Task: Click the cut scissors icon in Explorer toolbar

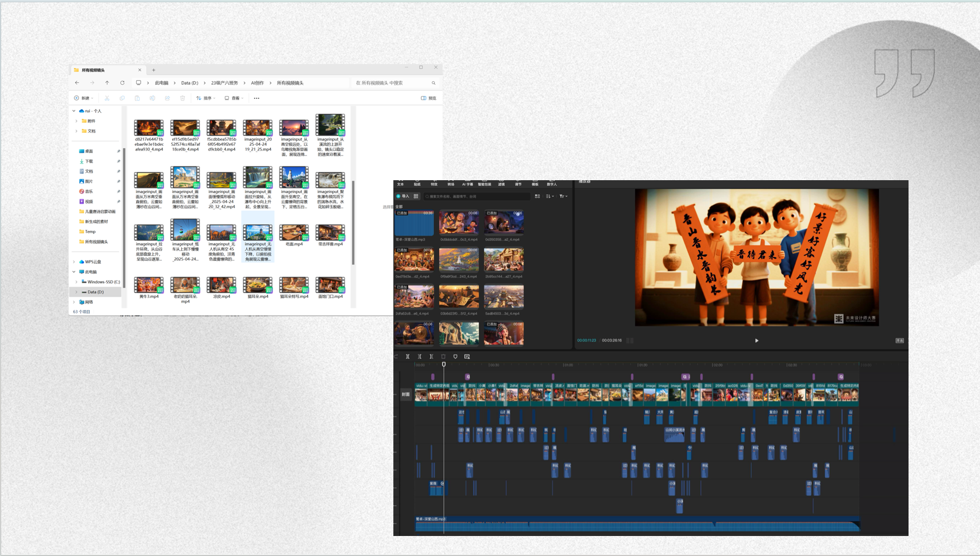Action: (x=107, y=98)
